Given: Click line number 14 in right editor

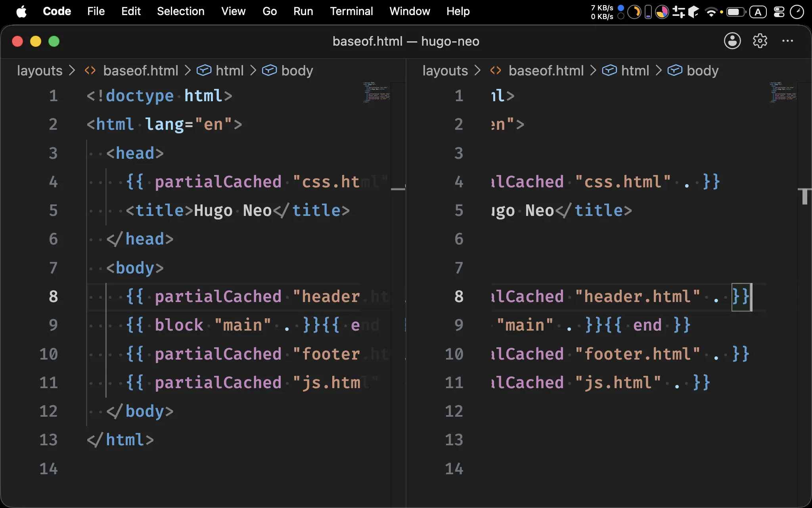Looking at the screenshot, I should tap(454, 469).
